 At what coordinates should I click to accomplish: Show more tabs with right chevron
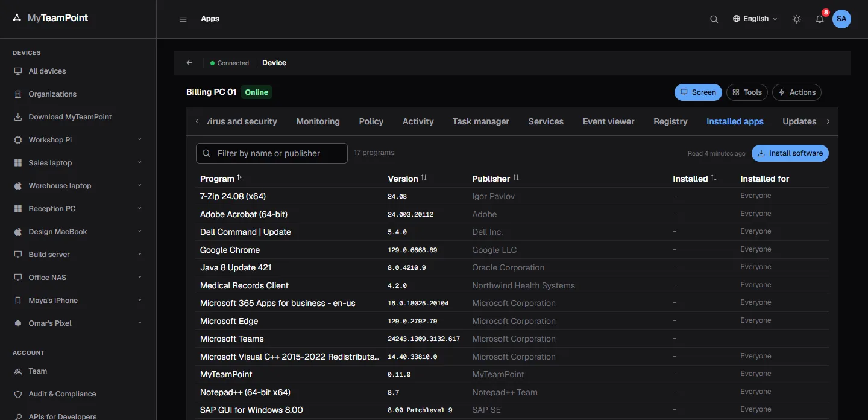(x=828, y=121)
